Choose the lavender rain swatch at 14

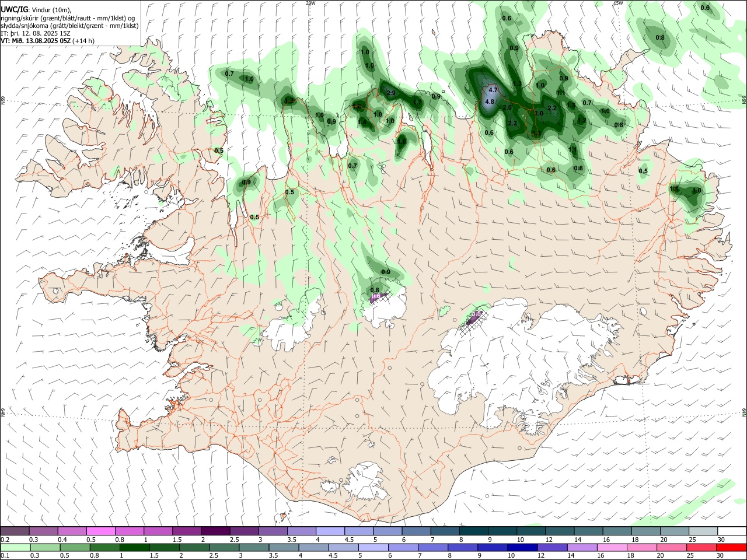(582, 547)
